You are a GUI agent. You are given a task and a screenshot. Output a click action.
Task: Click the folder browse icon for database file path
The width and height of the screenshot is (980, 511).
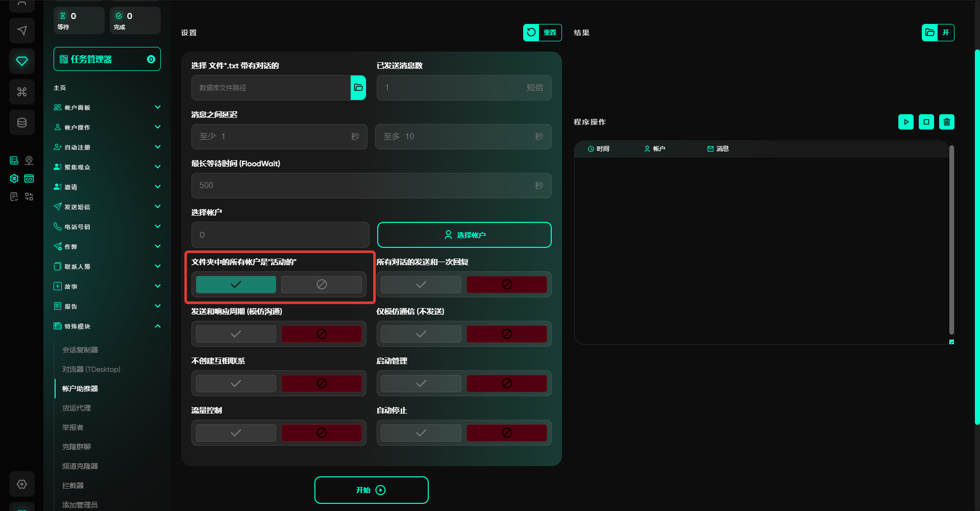[358, 88]
